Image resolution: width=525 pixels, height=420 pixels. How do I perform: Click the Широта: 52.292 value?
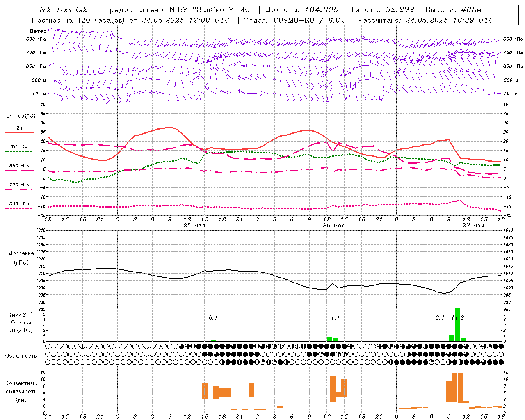382,10
